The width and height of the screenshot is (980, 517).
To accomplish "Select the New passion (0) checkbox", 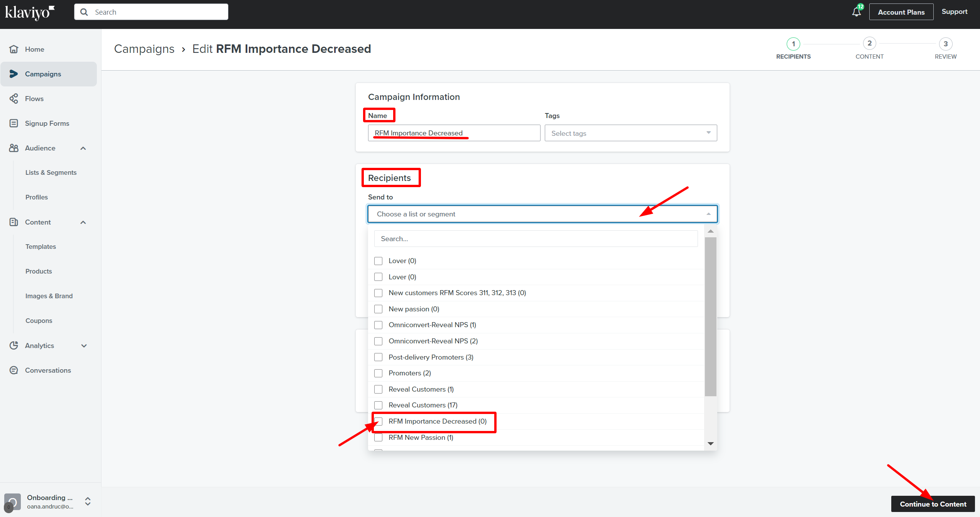I will point(378,309).
